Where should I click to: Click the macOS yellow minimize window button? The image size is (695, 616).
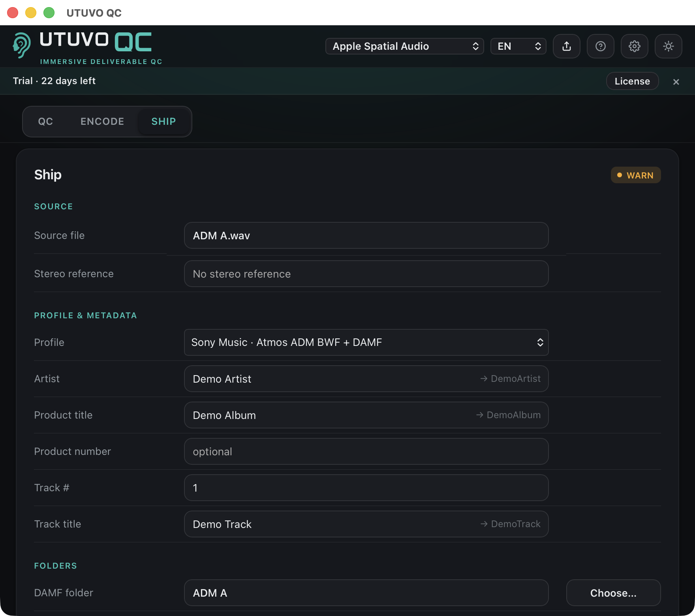pyautogui.click(x=31, y=13)
